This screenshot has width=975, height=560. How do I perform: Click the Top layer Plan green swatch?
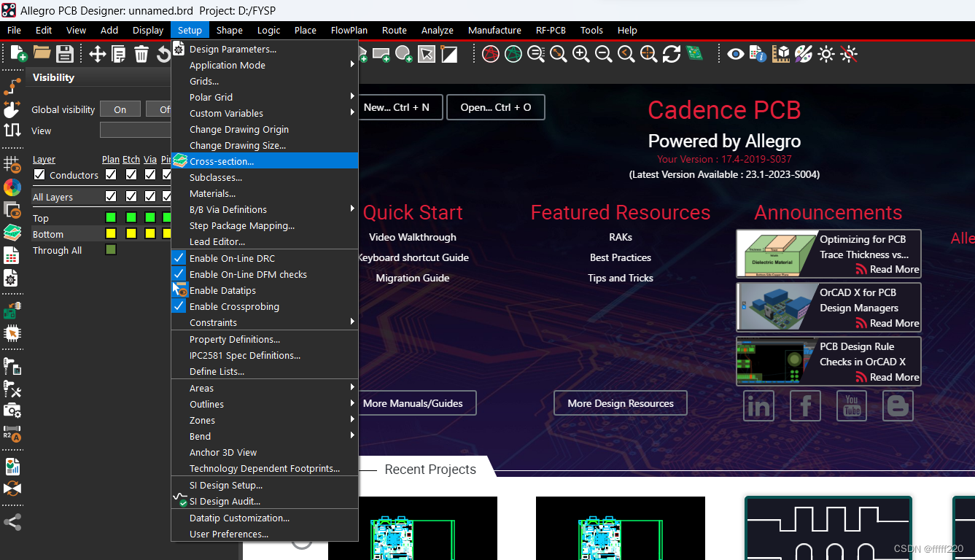(111, 217)
